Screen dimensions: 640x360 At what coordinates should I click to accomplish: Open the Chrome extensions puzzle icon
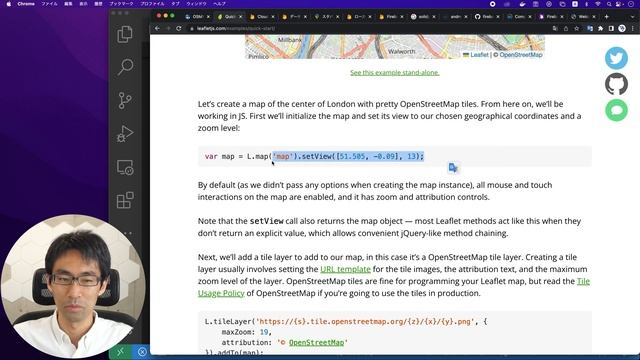coord(600,29)
